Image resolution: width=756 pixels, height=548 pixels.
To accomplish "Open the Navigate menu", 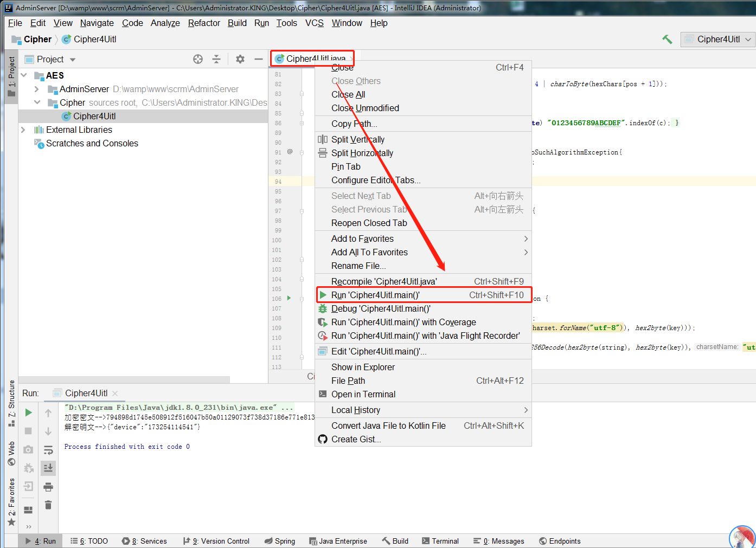I will click(x=97, y=23).
